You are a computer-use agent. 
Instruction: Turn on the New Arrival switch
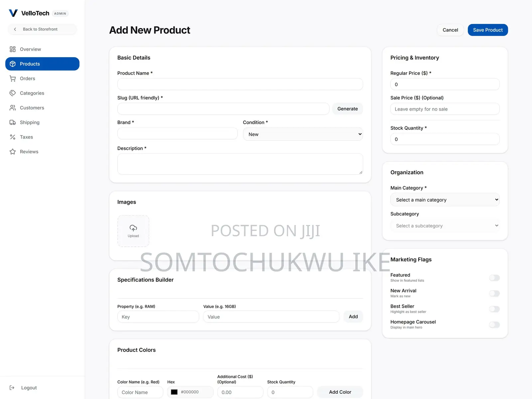494,293
